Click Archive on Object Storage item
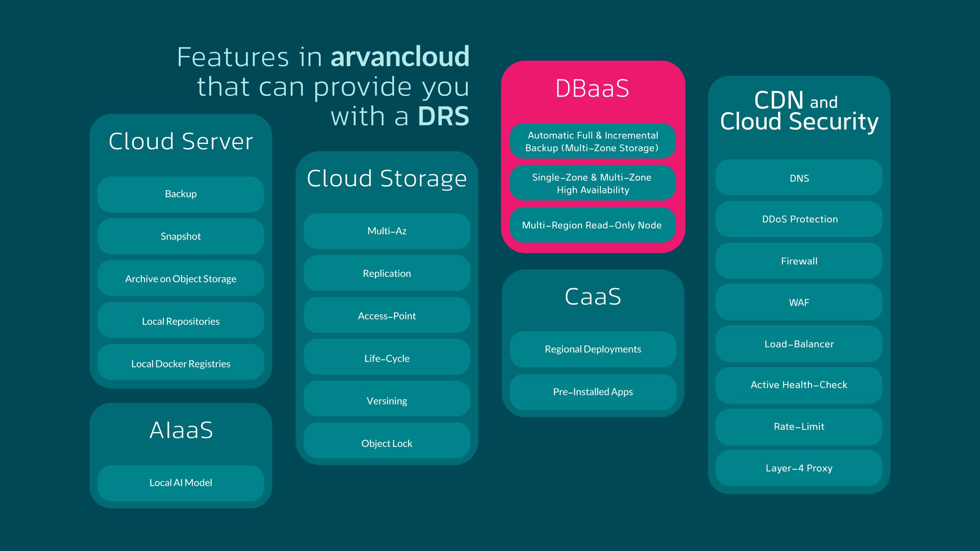The width and height of the screenshot is (980, 551). [181, 279]
